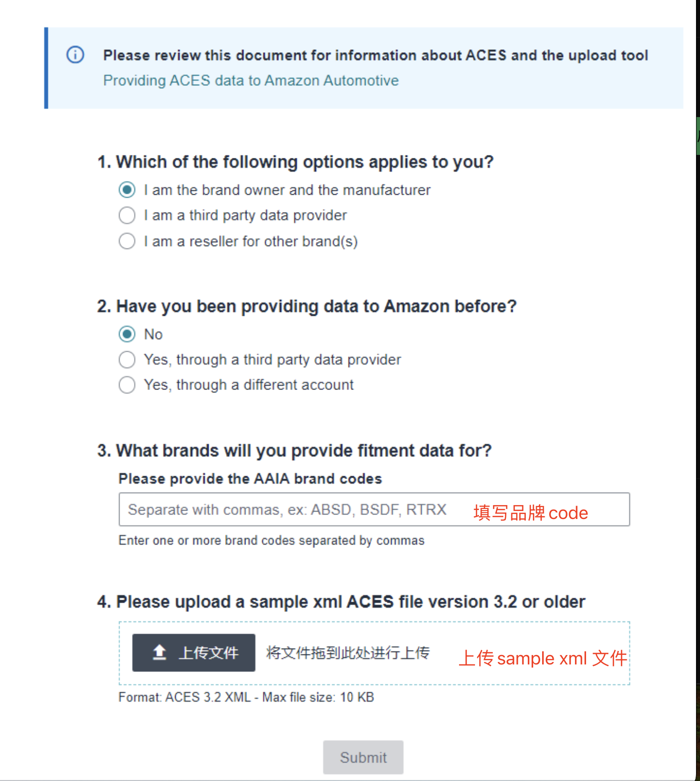The width and height of the screenshot is (700, 781).
Task: Open the Providing ACES data to Amazon Automotive link
Action: [x=251, y=80]
